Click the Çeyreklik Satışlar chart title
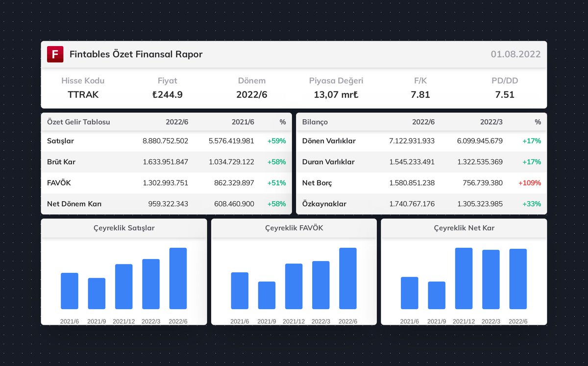This screenshot has height=366, width=588. coord(124,228)
